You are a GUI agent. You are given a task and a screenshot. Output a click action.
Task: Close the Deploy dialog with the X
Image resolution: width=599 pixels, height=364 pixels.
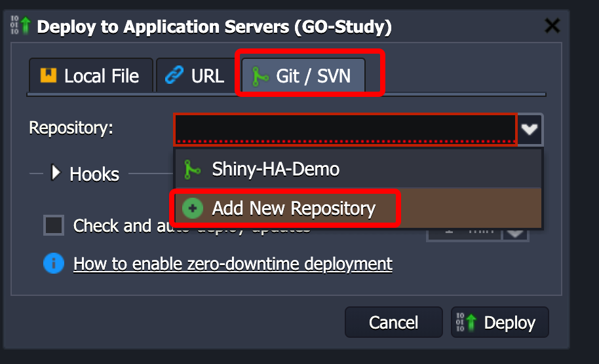(552, 26)
